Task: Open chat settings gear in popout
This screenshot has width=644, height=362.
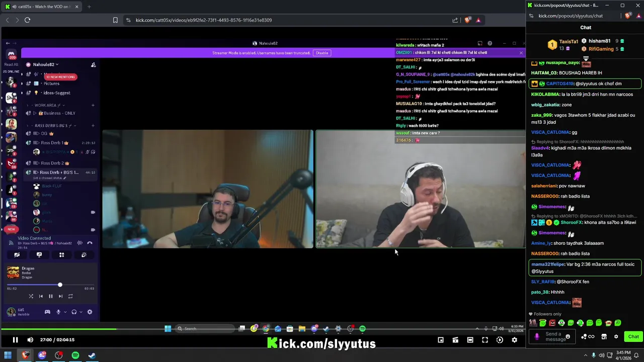Action: pyautogui.click(x=616, y=337)
